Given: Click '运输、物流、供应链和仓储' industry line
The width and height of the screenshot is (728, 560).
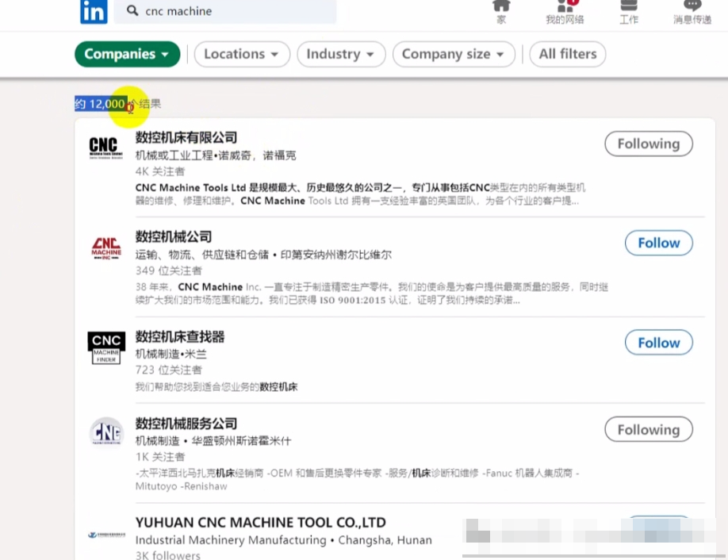Looking at the screenshot, I should click(x=202, y=255).
